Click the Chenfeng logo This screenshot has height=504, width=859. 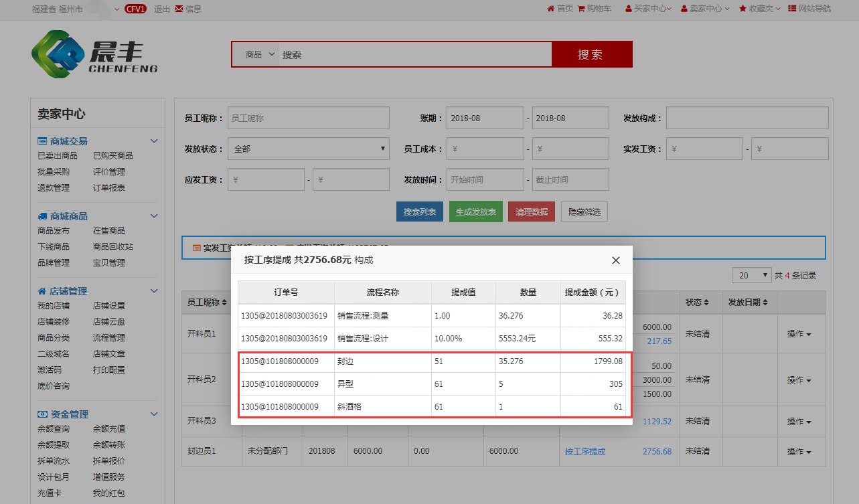[94, 55]
